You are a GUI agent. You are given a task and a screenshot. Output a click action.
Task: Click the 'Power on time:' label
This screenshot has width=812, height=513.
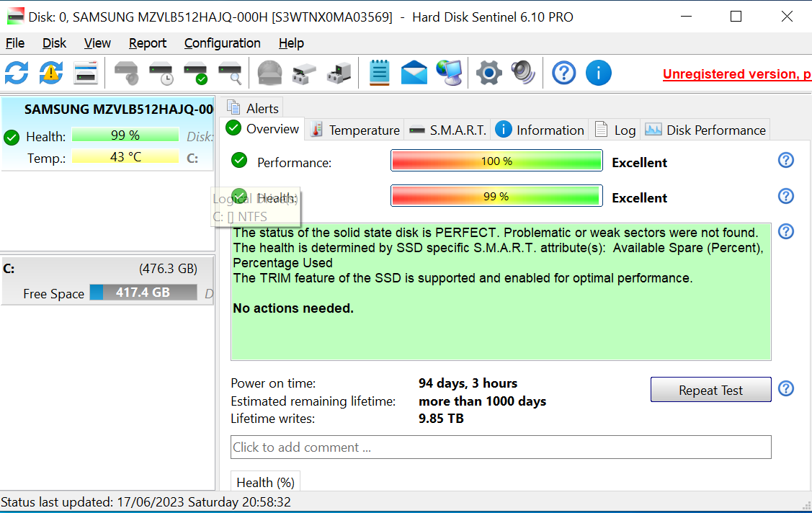pos(273,383)
